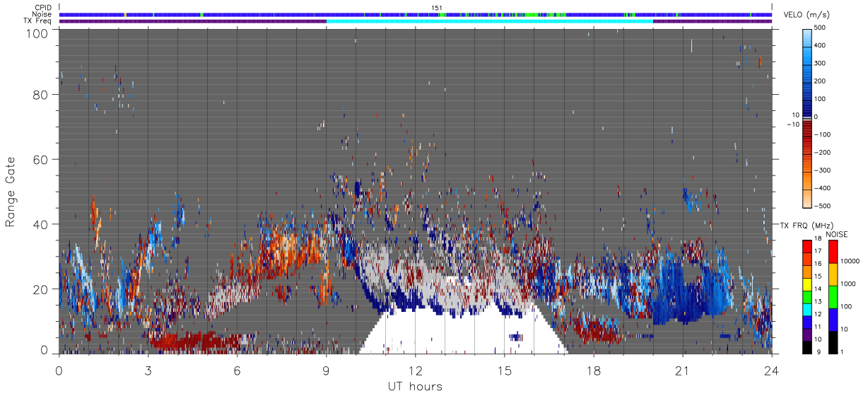868x401 pixels.
Task: Click the 80 label on Range Gate axis
Action: pos(40,95)
